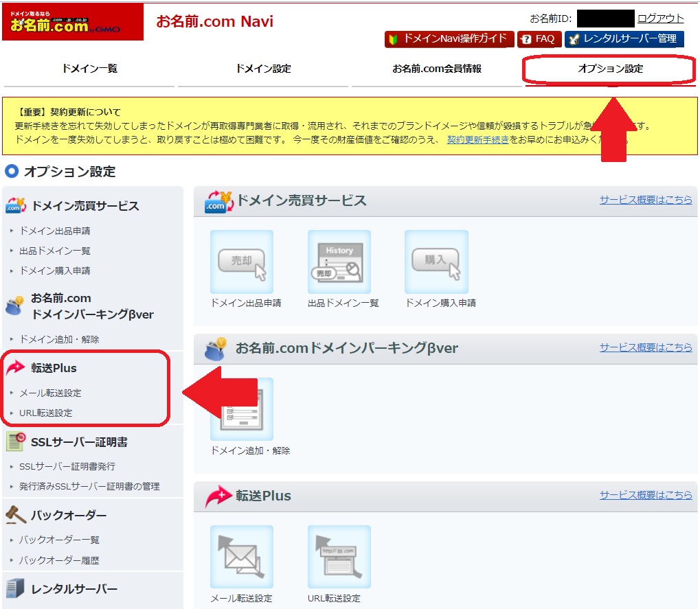This screenshot has width=700, height=609.
Task: Click sidebar ドメイン売買サービス heading
Action: click(x=85, y=206)
